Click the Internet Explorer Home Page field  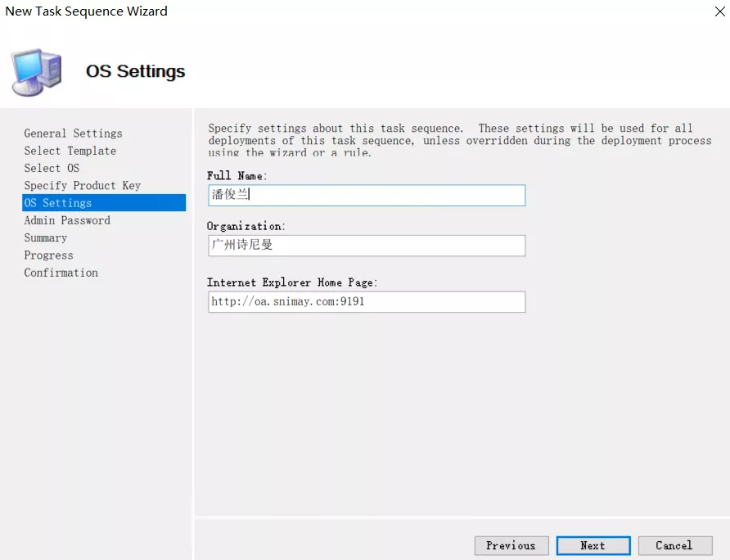[367, 301]
